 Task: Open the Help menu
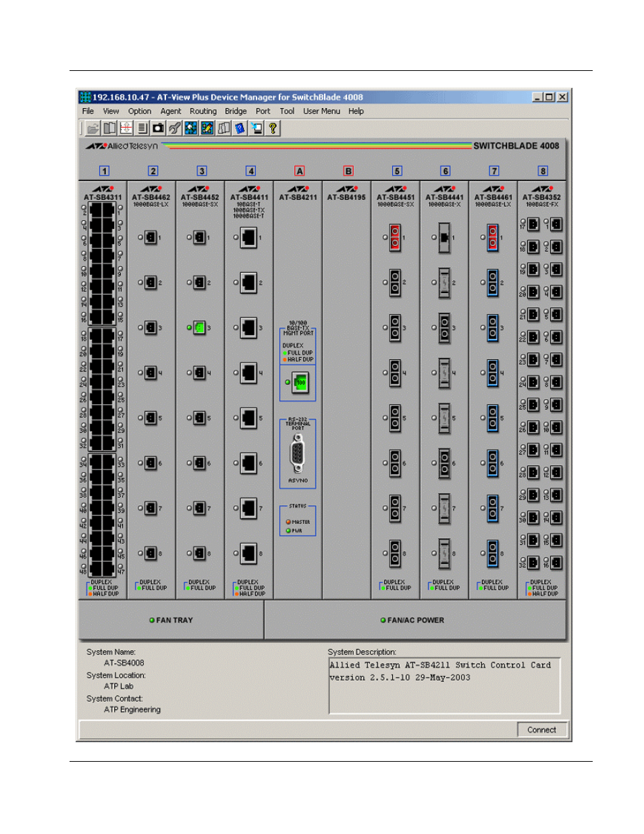pos(356,111)
